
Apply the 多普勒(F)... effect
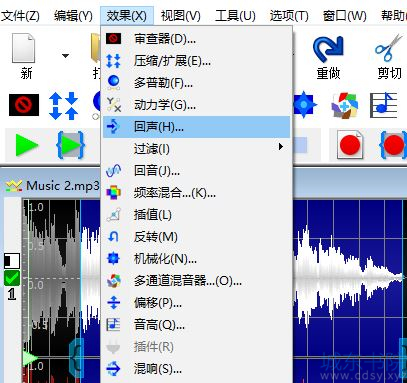pyautogui.click(x=196, y=83)
